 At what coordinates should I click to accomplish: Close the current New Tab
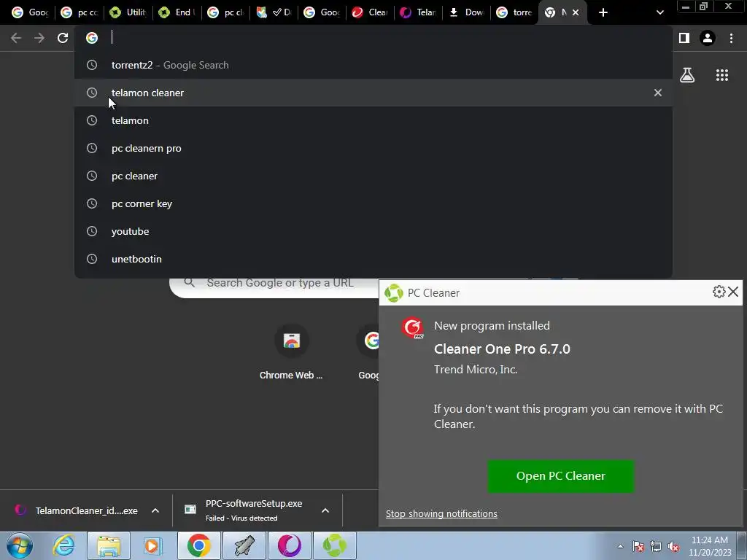576,12
